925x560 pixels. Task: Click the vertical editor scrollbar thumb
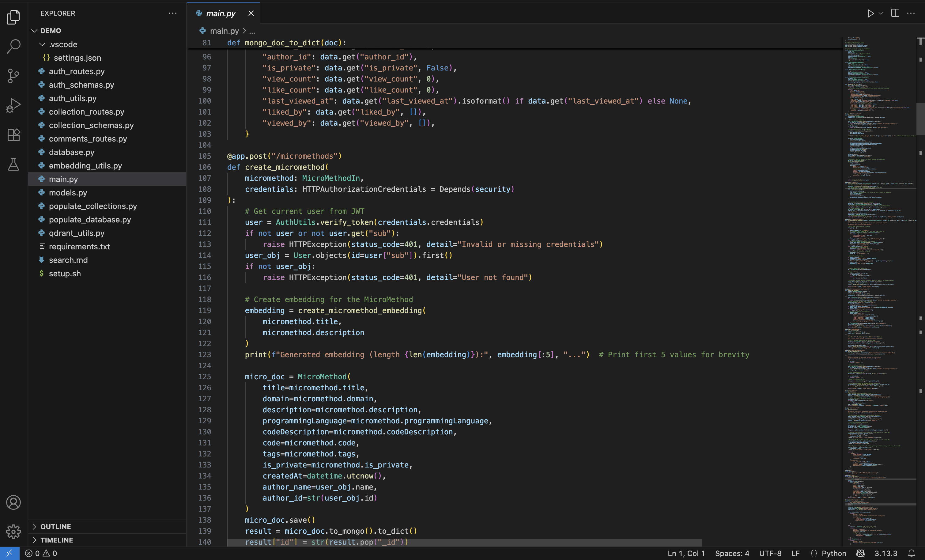[920, 118]
